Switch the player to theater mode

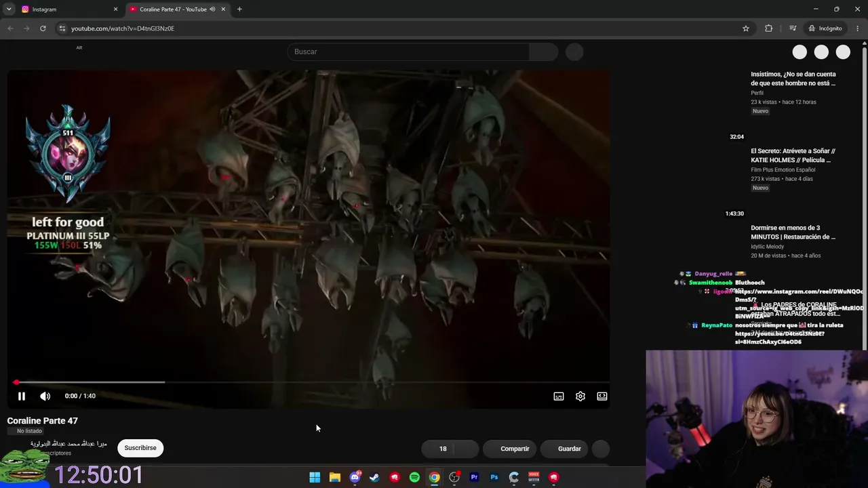tap(602, 396)
